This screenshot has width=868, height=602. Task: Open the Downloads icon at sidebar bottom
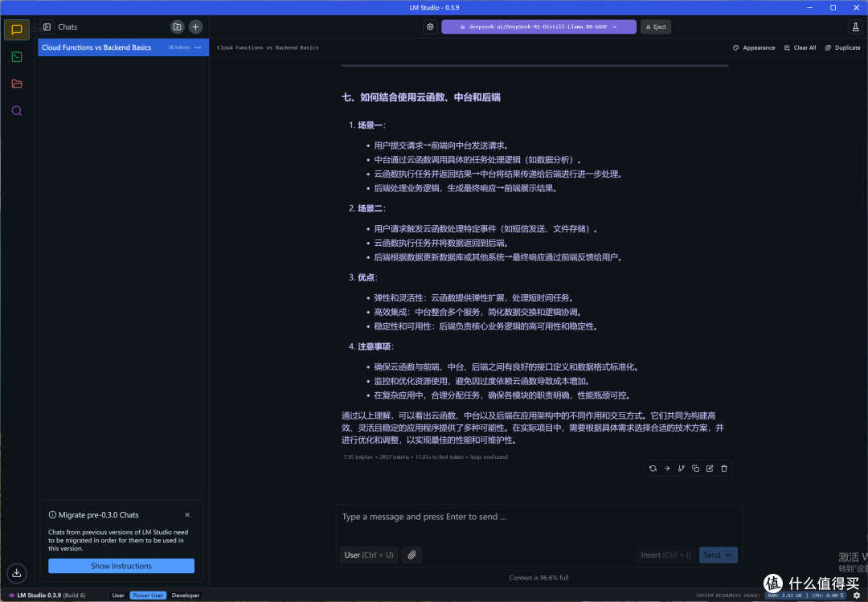click(17, 572)
